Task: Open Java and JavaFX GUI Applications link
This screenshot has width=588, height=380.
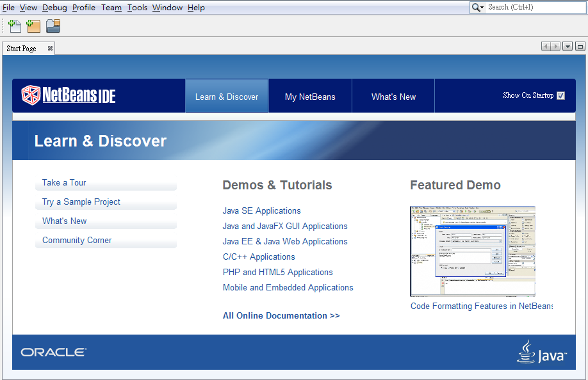Action: tap(285, 226)
